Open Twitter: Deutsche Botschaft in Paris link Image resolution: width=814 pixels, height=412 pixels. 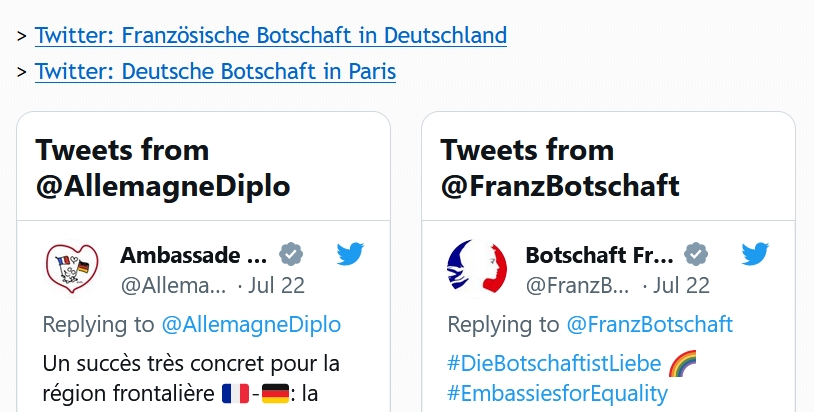pos(215,71)
